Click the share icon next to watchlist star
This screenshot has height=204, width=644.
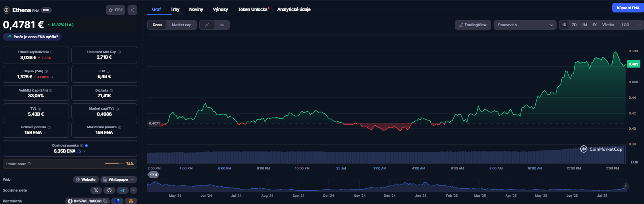click(132, 10)
